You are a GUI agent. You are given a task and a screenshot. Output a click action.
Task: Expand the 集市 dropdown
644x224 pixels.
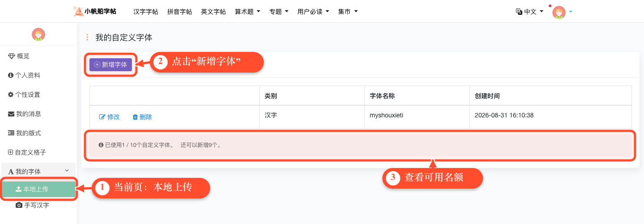pos(348,12)
